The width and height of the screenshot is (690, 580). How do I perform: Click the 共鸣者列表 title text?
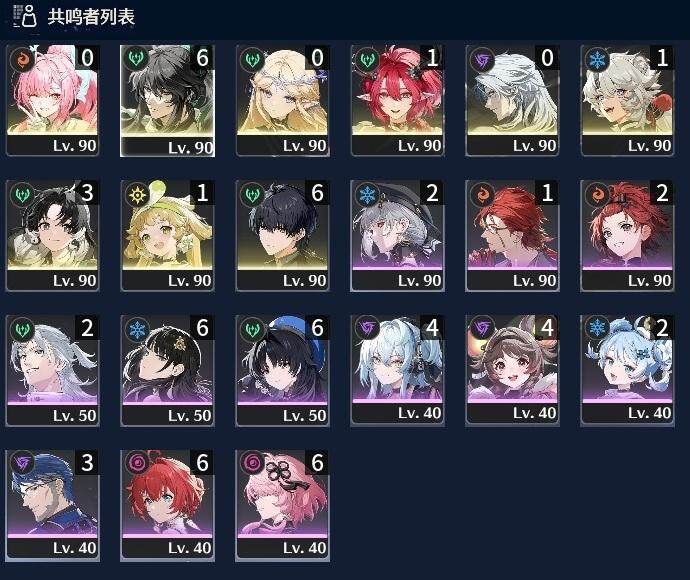(x=91, y=17)
